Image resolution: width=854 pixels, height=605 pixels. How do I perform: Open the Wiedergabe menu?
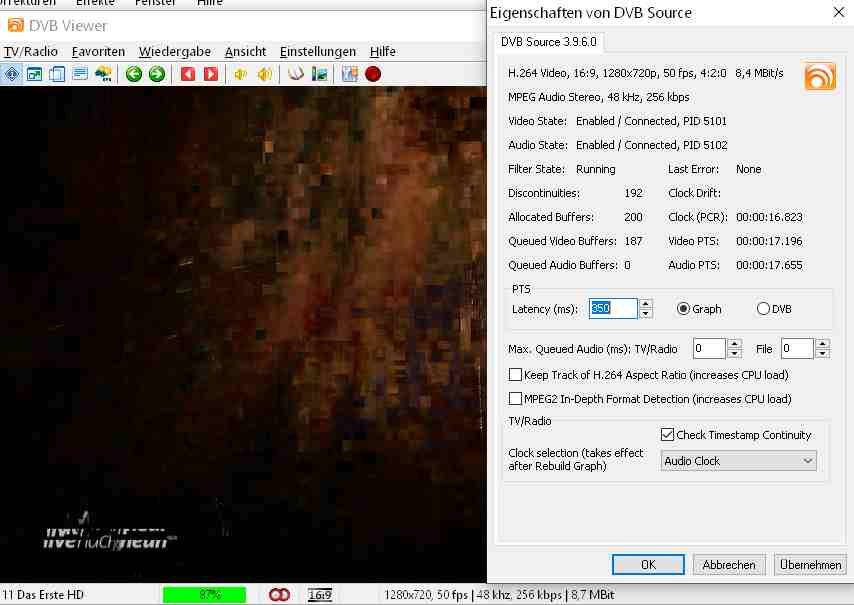pos(175,51)
